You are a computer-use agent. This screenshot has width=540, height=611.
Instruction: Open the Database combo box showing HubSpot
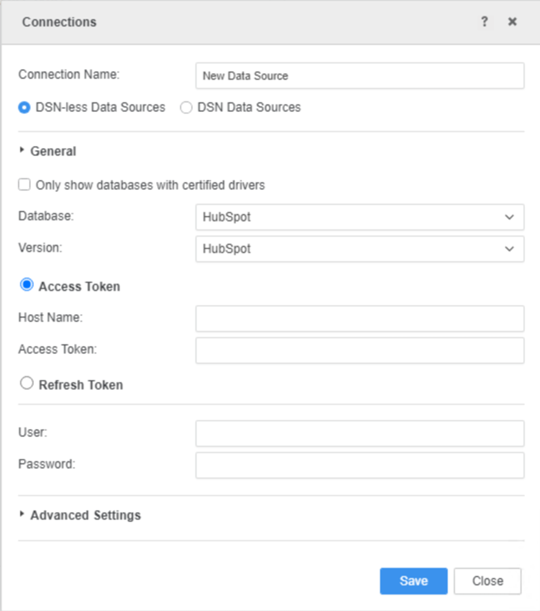360,217
